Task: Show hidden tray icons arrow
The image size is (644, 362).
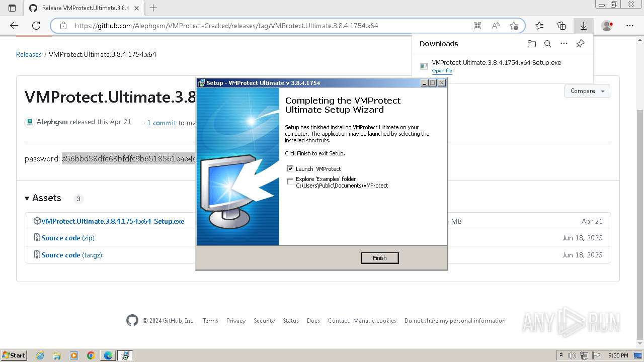Action: (561, 355)
